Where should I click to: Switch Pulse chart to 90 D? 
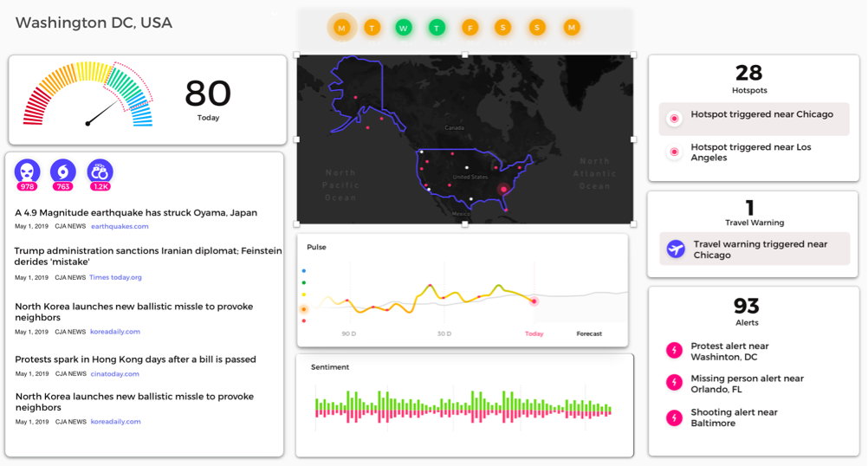[348, 333]
